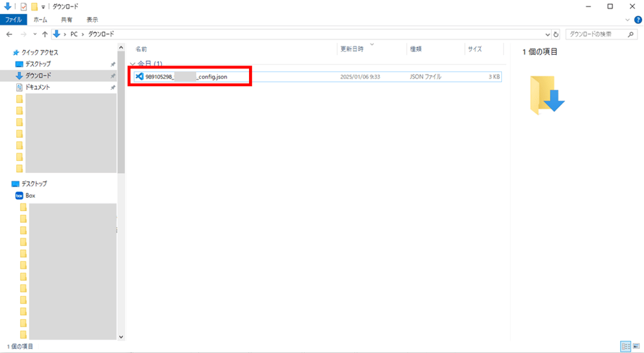Select ドキュメント in Quick Access

(x=38, y=87)
